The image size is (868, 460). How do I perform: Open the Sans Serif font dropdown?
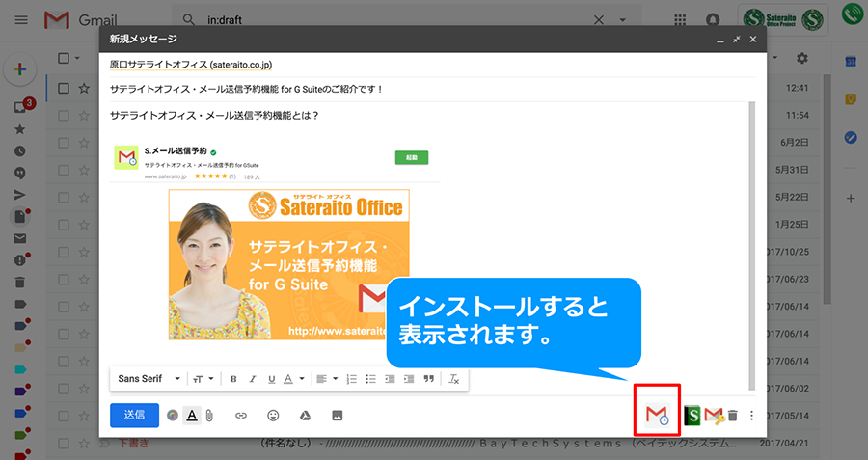[x=149, y=379]
